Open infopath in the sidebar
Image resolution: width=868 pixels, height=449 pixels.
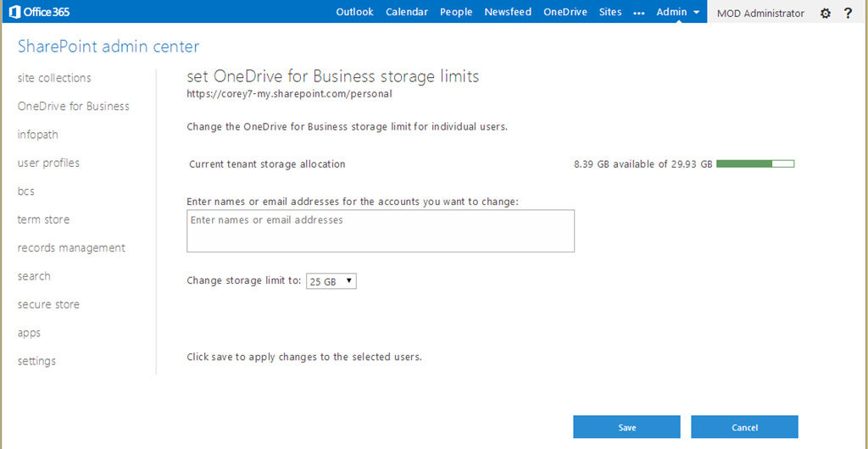point(37,135)
